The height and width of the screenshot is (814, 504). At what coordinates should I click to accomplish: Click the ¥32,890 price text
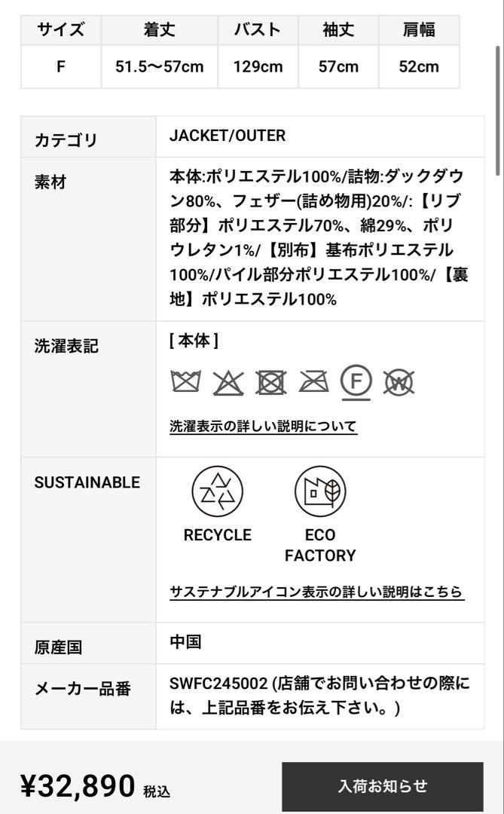(78, 786)
